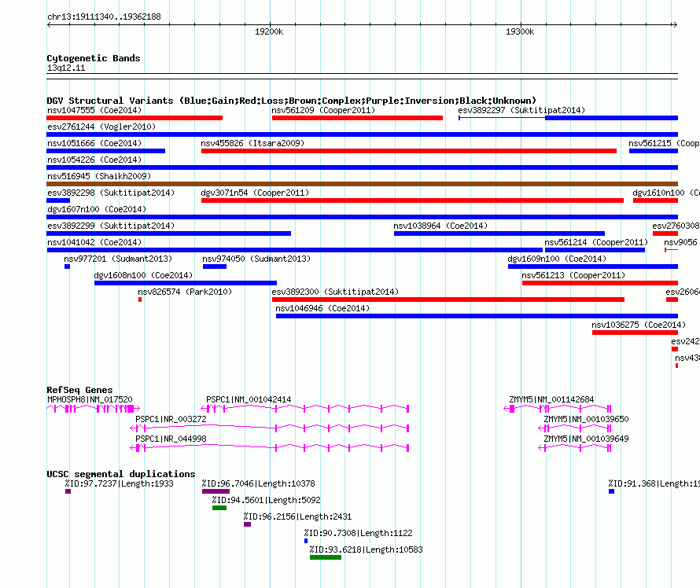Click the blue nsv561215 variant bar
700x588 pixels.
pos(654,151)
